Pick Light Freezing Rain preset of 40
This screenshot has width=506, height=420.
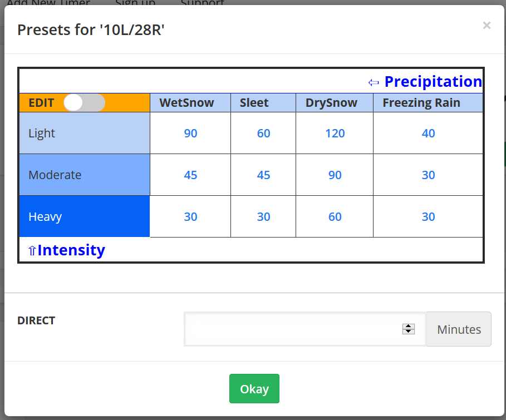pos(428,134)
